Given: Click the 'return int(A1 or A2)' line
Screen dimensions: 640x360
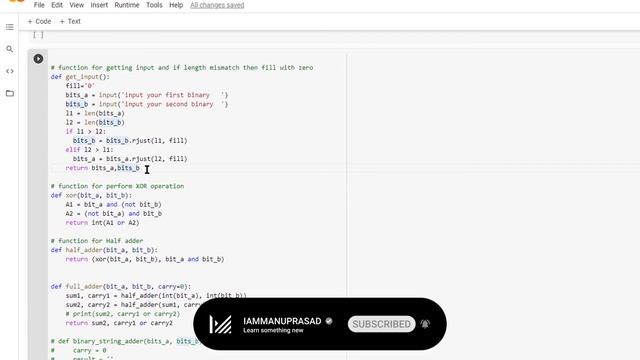Looking at the screenshot, I should [102, 222].
